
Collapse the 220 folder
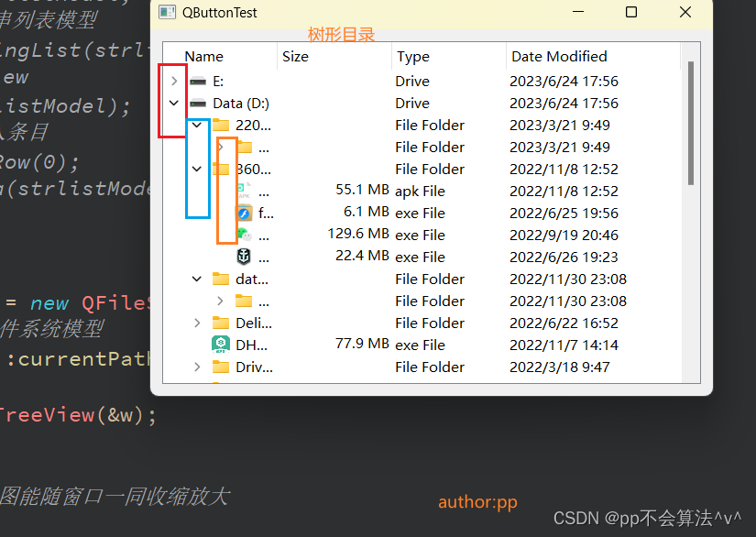196,125
